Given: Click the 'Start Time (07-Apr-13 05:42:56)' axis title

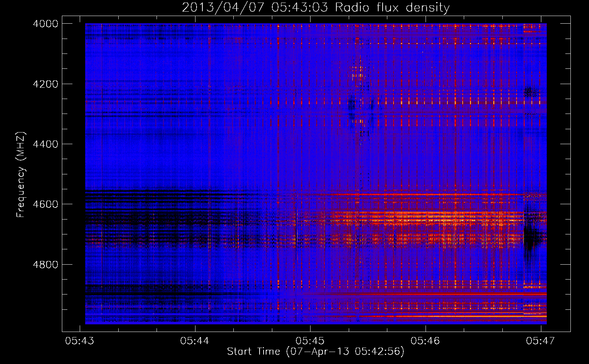Looking at the screenshot, I should tap(316, 352).
